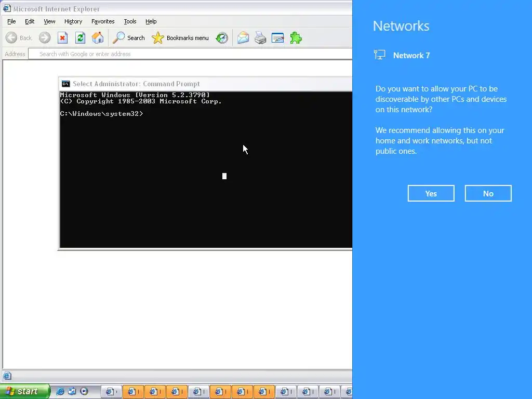Click the green puzzle piece add-ons icon

296,38
